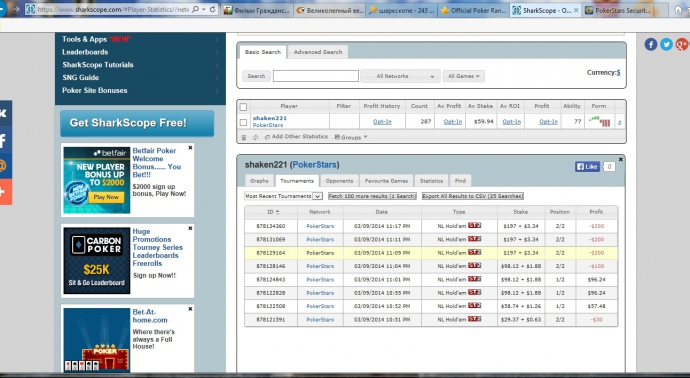
Task: Tick the header select-all checkbox
Action: pyautogui.click(x=243, y=106)
